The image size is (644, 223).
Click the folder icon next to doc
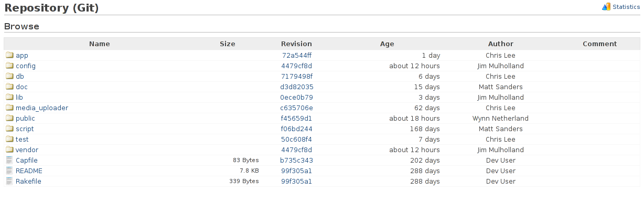coord(9,87)
